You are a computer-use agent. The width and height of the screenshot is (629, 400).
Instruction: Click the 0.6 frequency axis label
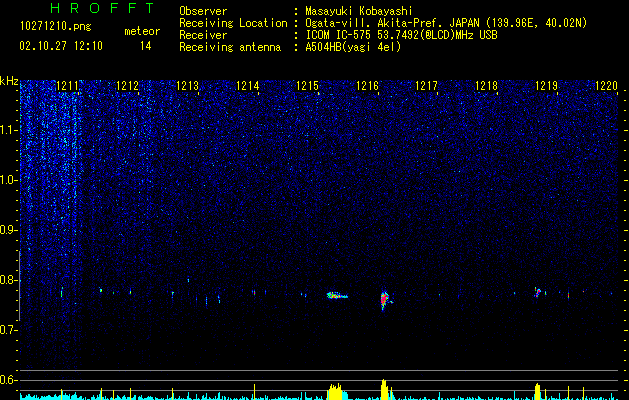(x=9, y=380)
